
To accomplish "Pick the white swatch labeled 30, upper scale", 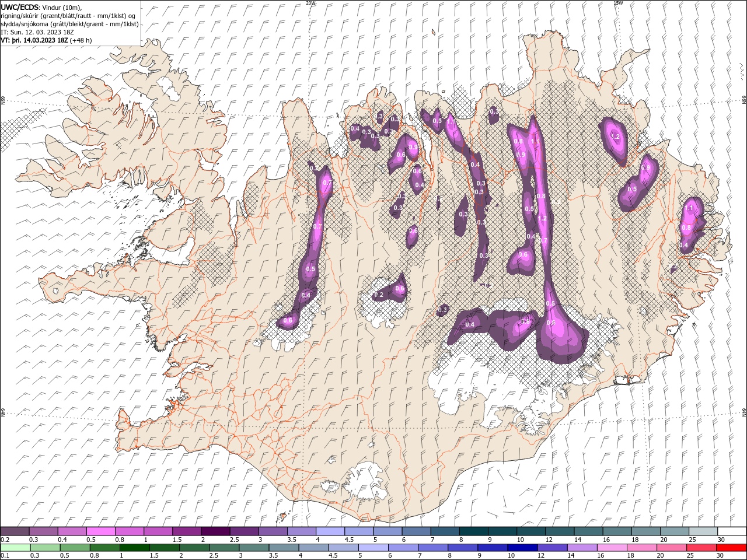I will click(x=732, y=531).
